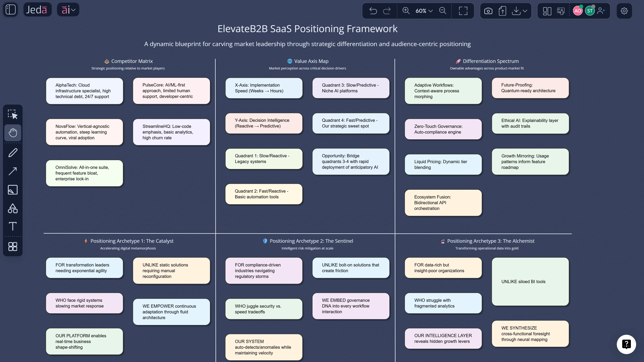Select the Pen drawing tool

12,152
